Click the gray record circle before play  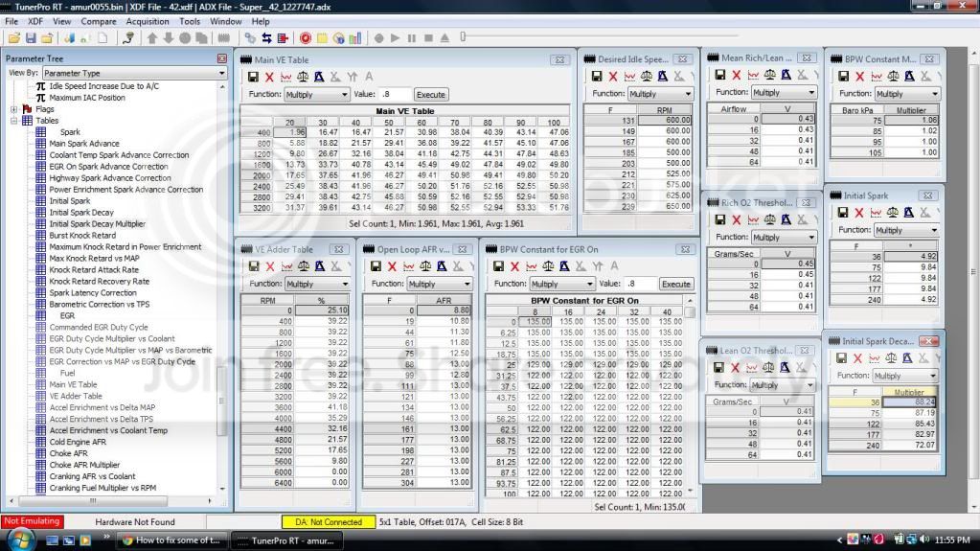click(378, 38)
